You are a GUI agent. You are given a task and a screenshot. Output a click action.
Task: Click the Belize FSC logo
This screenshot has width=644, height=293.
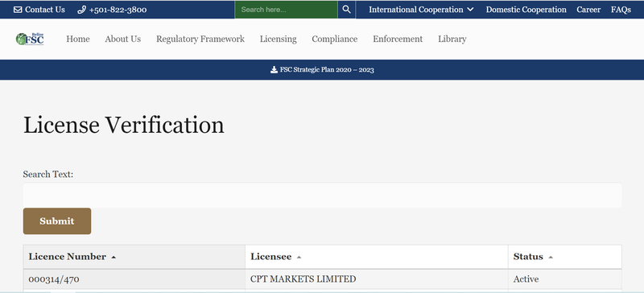(30, 39)
